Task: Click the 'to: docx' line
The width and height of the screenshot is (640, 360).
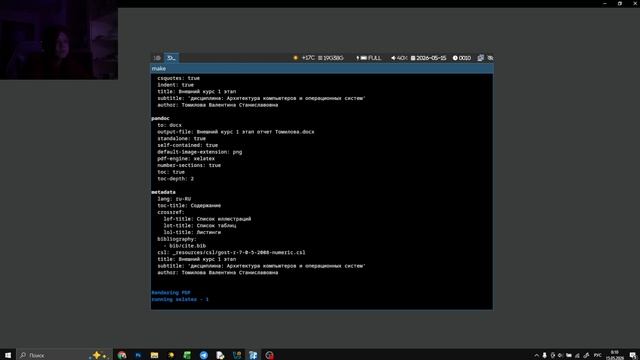Action: pos(170,125)
